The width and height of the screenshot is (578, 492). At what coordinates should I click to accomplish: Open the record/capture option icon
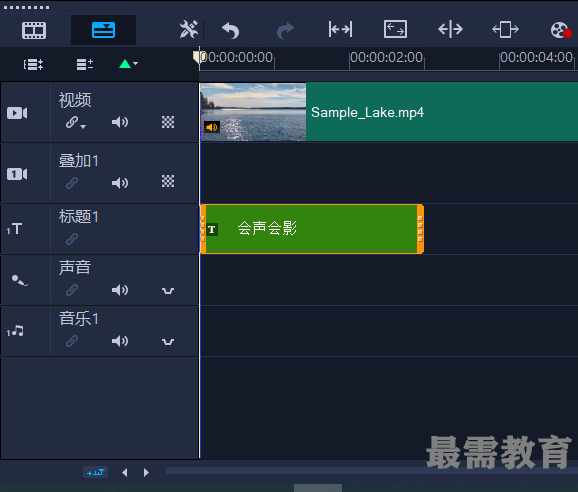[x=561, y=30]
